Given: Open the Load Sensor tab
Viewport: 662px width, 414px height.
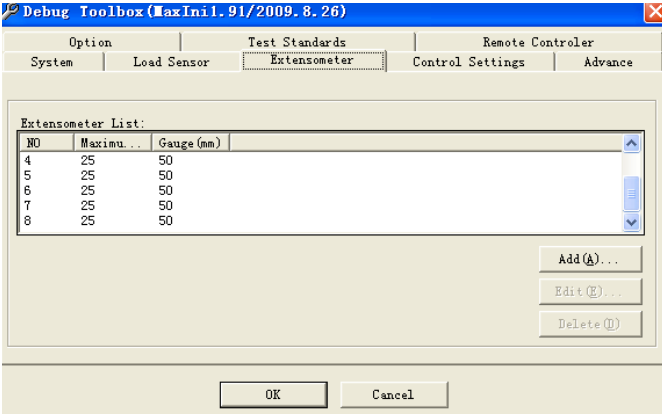Looking at the screenshot, I should 171,62.
